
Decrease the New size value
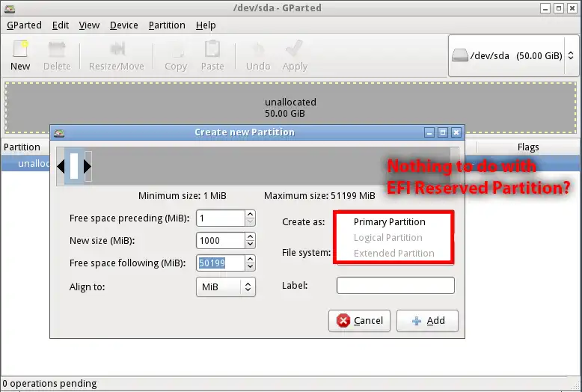pos(250,245)
